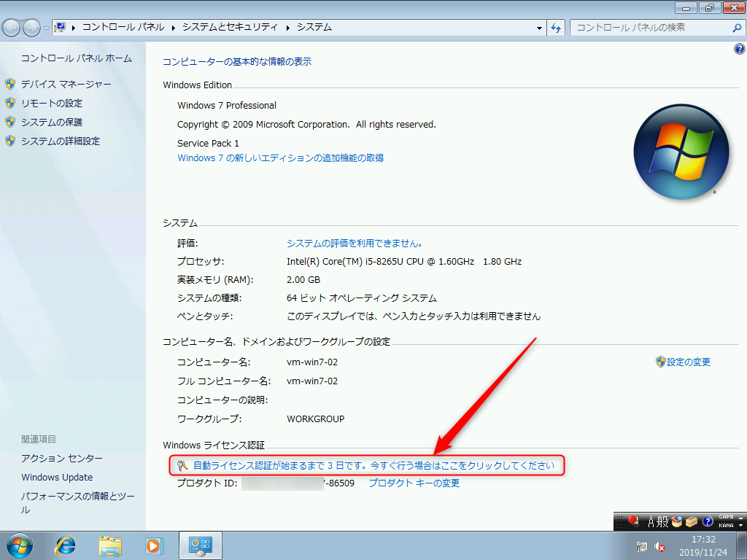
Task: Open コントロール パネル ホーム link
Action: tap(77, 58)
